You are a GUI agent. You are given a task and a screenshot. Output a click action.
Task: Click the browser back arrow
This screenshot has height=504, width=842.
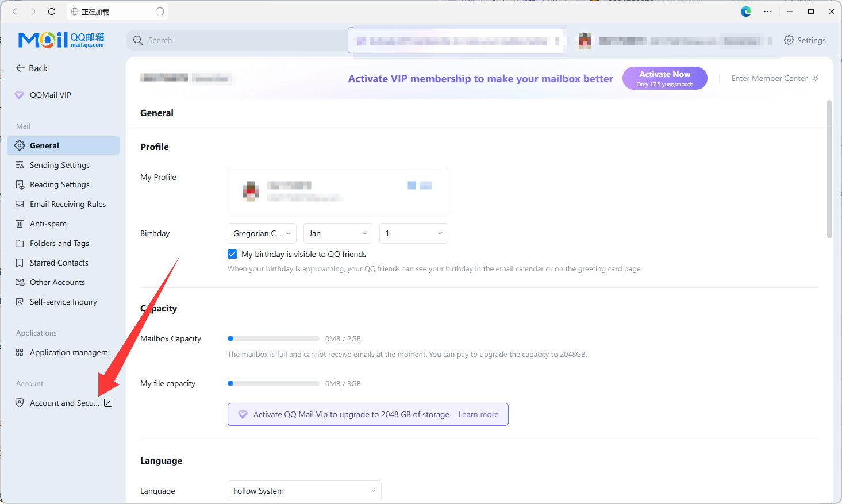tap(15, 11)
